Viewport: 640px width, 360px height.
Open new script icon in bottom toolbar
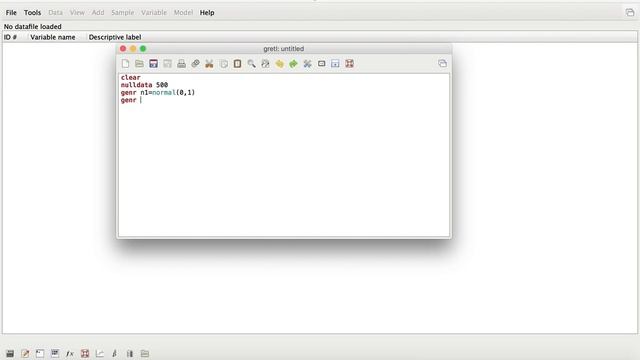coord(25,353)
